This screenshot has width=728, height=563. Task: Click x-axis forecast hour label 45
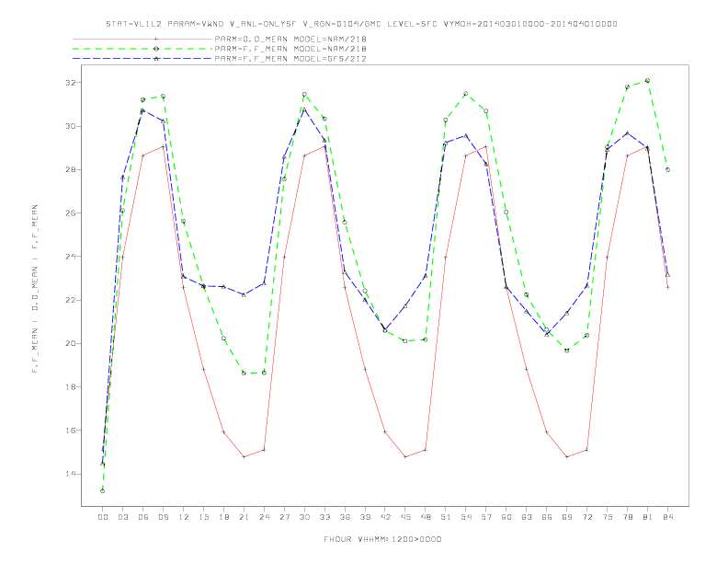pos(405,517)
